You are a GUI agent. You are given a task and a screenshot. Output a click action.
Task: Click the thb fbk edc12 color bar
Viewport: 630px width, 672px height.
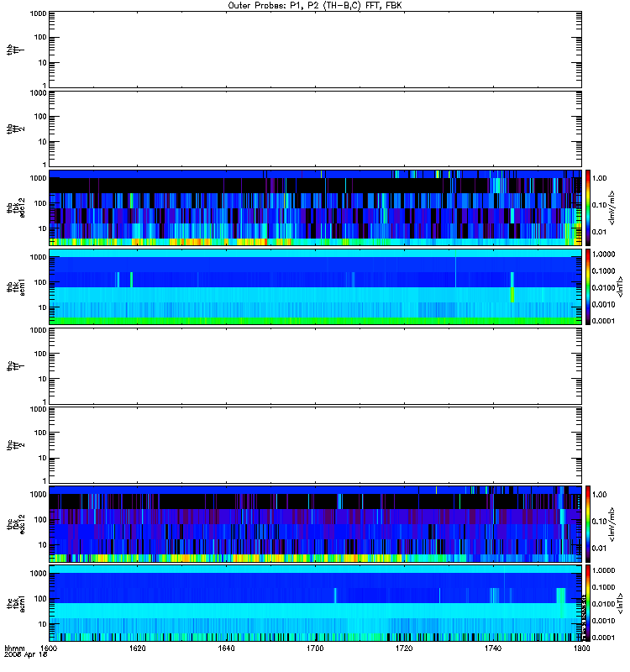588,207
